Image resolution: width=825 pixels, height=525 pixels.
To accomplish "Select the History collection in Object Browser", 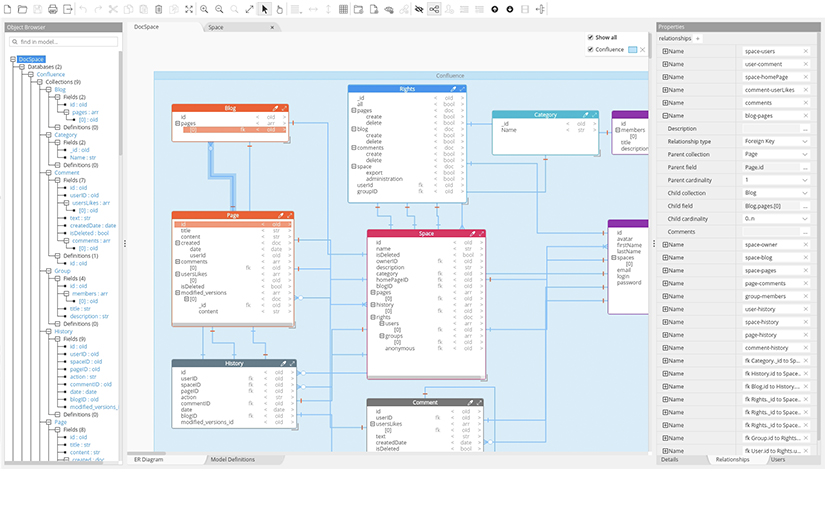I will tap(63, 331).
